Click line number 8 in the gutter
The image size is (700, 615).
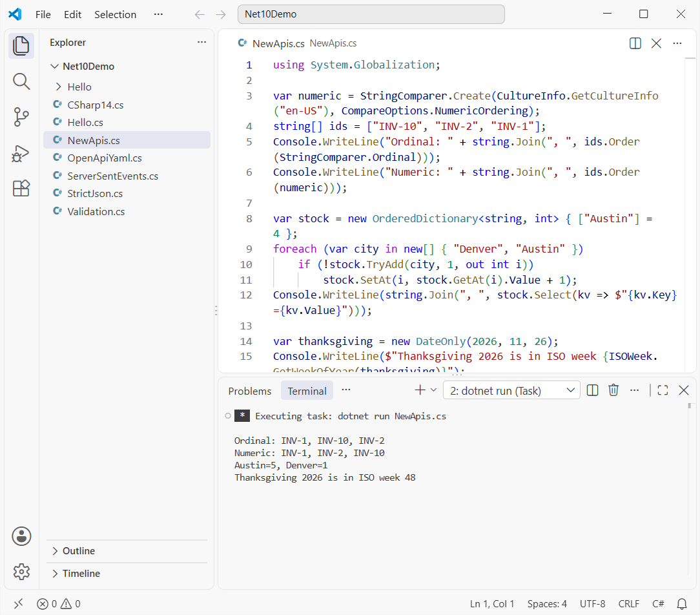coord(249,219)
